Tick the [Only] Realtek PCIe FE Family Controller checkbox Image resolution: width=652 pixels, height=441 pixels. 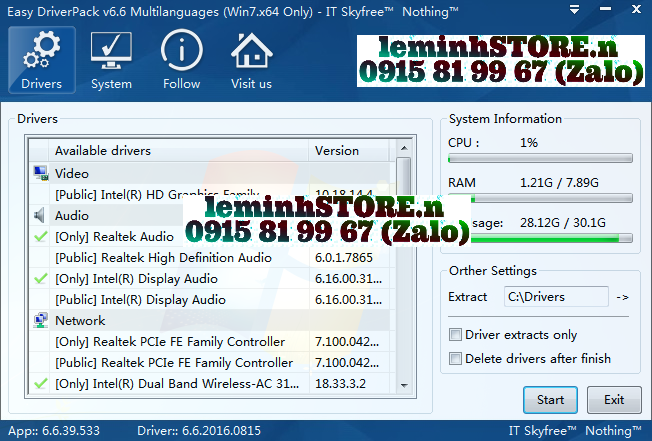[x=40, y=342]
